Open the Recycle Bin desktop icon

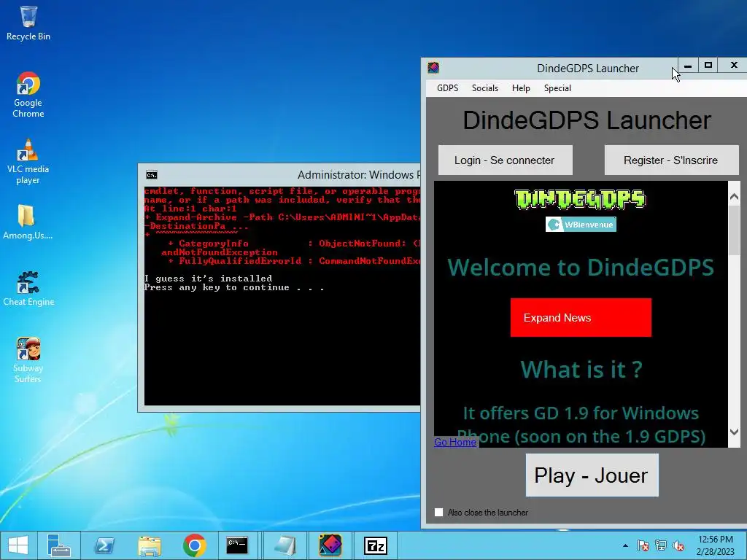point(28,23)
